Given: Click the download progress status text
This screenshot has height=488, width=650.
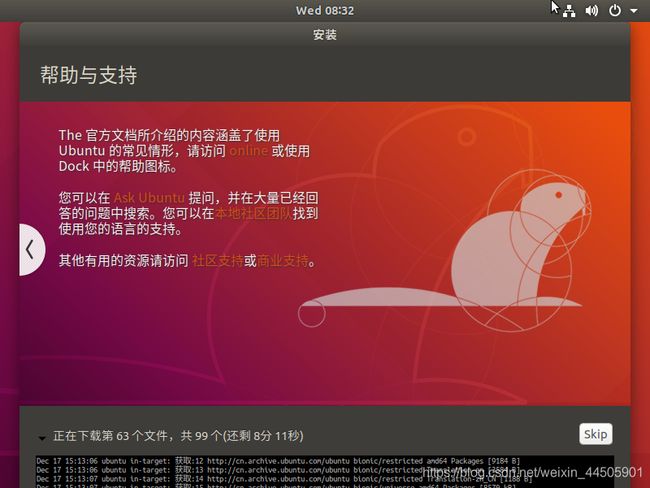Looking at the screenshot, I should [178, 436].
